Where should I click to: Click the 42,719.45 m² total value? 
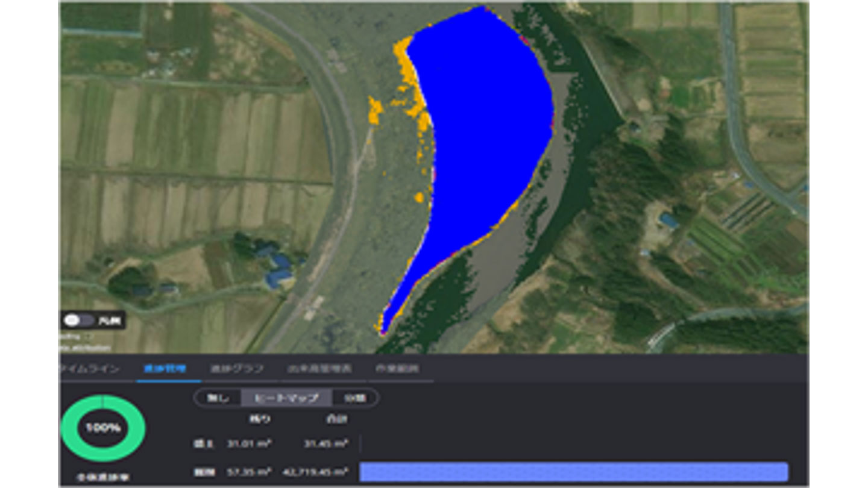[318, 472]
